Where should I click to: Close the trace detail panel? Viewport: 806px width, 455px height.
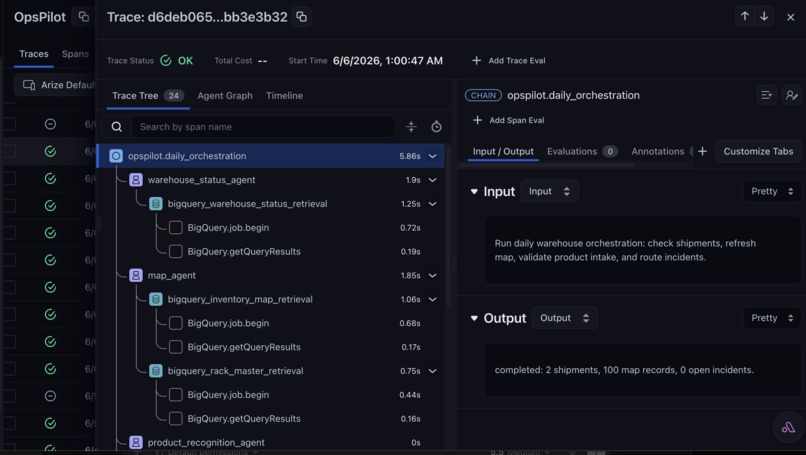tap(791, 17)
